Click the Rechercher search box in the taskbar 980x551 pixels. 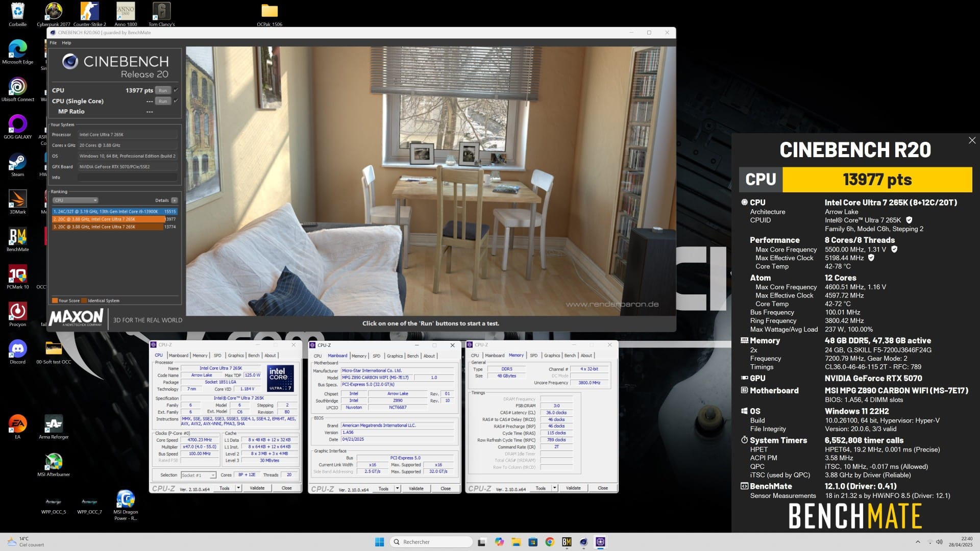[x=431, y=542]
